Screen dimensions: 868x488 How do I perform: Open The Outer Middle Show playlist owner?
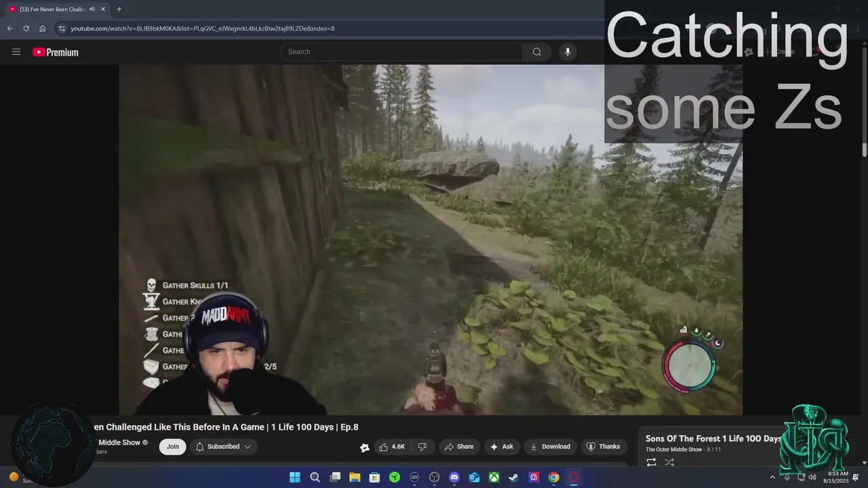(x=673, y=449)
